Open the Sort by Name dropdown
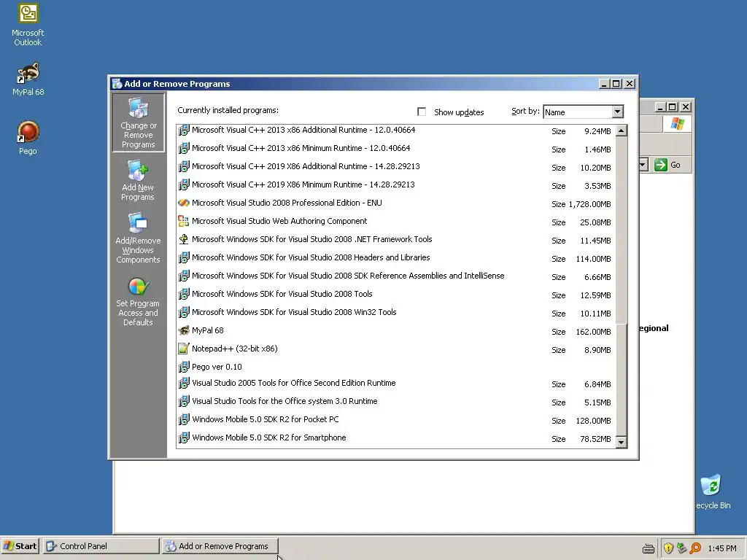The image size is (747, 560). pos(617,112)
